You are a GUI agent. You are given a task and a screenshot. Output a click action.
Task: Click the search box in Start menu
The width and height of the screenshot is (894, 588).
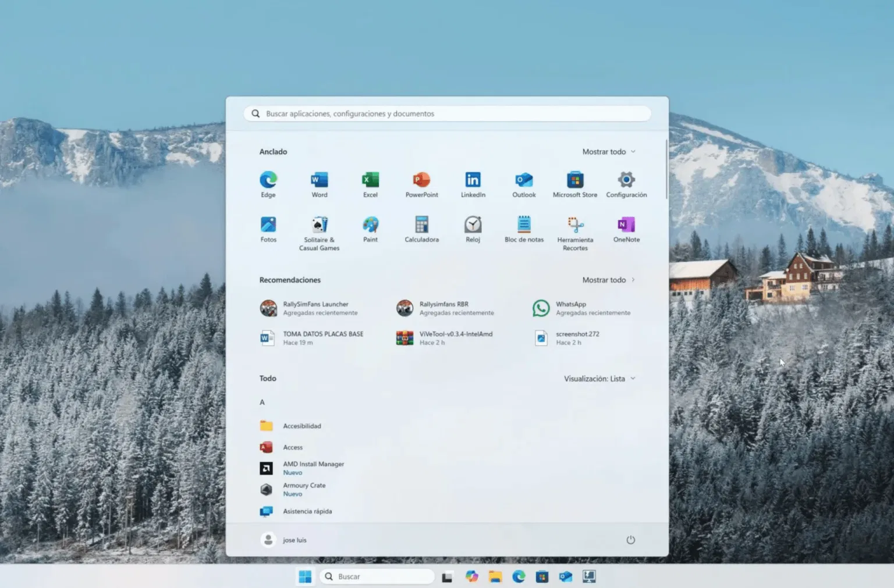coord(447,113)
